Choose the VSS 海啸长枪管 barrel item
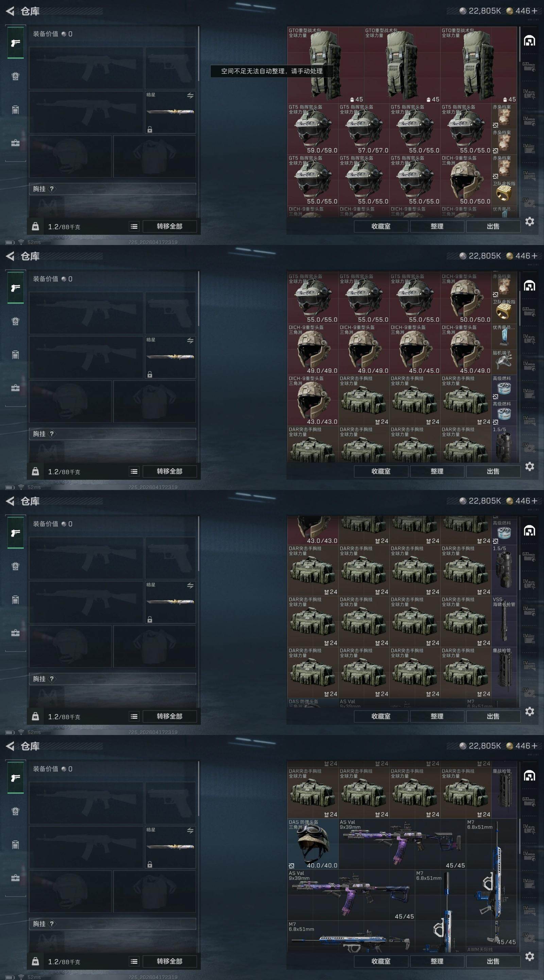Image resolution: width=544 pixels, height=980 pixels. (504, 621)
